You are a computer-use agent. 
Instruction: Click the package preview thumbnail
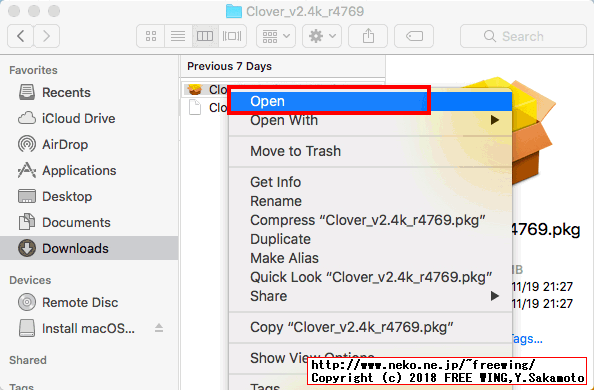534,131
